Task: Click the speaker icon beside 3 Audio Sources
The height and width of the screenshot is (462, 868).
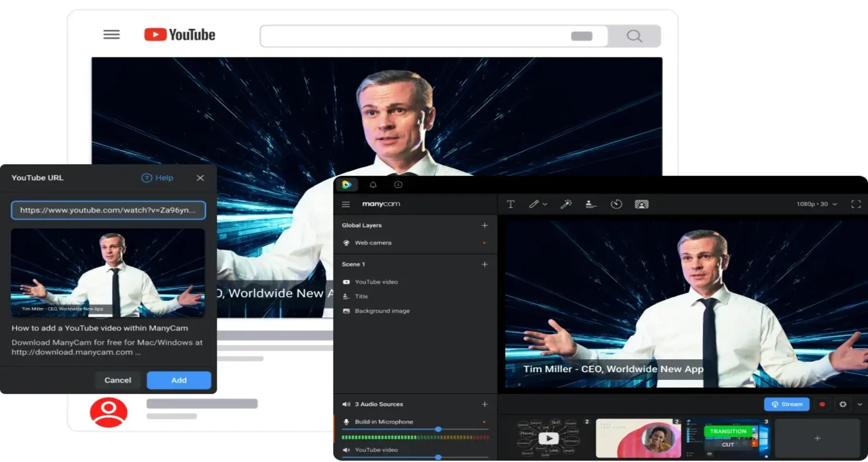Action: 346,404
